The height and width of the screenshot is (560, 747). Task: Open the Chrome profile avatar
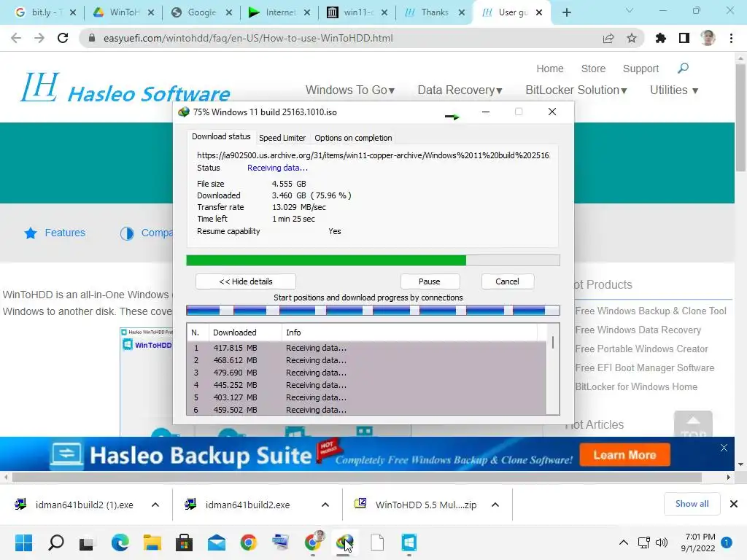click(708, 38)
